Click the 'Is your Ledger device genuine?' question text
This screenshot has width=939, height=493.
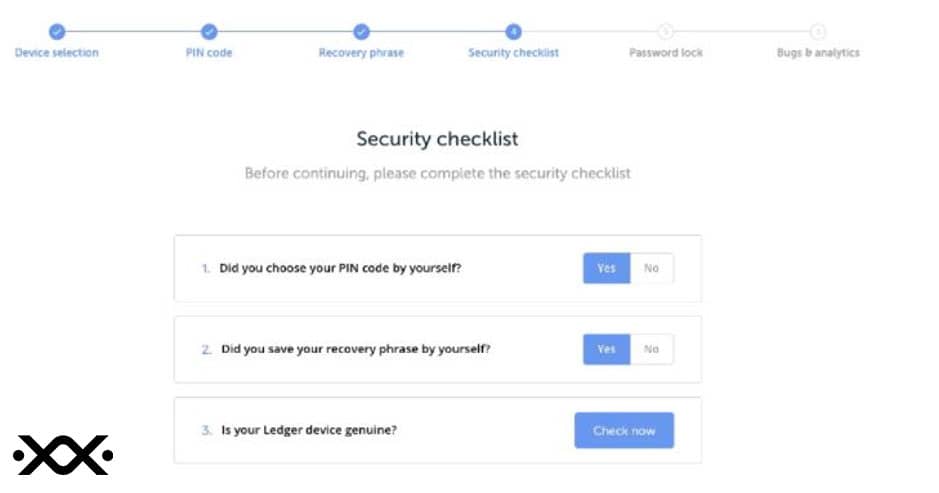click(x=309, y=430)
